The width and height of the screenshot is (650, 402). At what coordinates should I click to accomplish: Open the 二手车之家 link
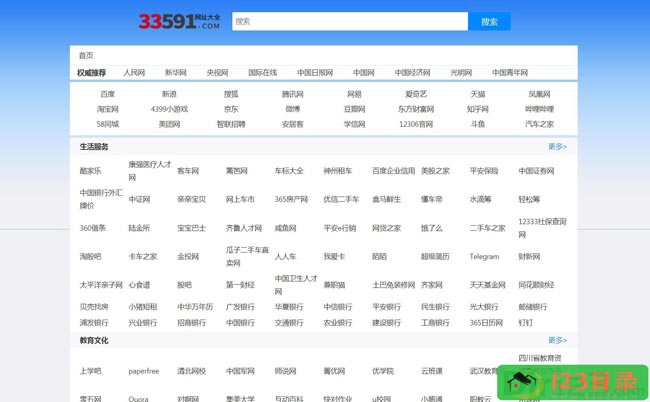[488, 228]
